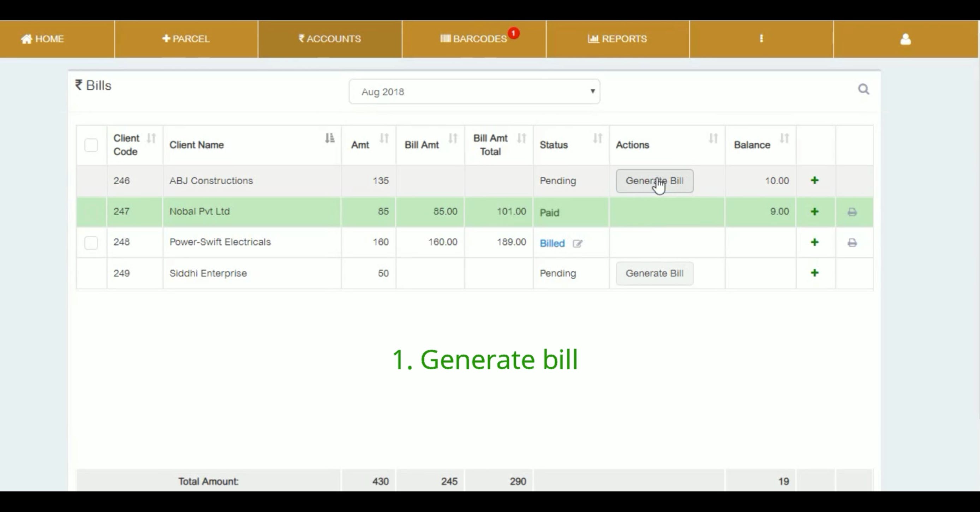Open the user profile icon menu
The height and width of the screenshot is (512, 980).
coord(906,39)
